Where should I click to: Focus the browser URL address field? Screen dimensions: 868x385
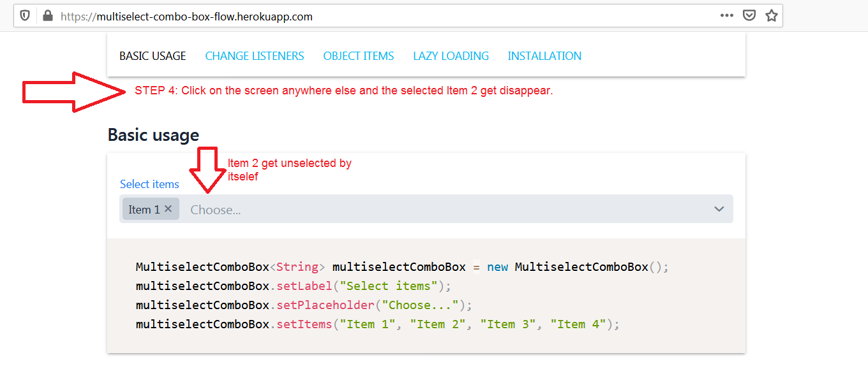click(x=383, y=17)
